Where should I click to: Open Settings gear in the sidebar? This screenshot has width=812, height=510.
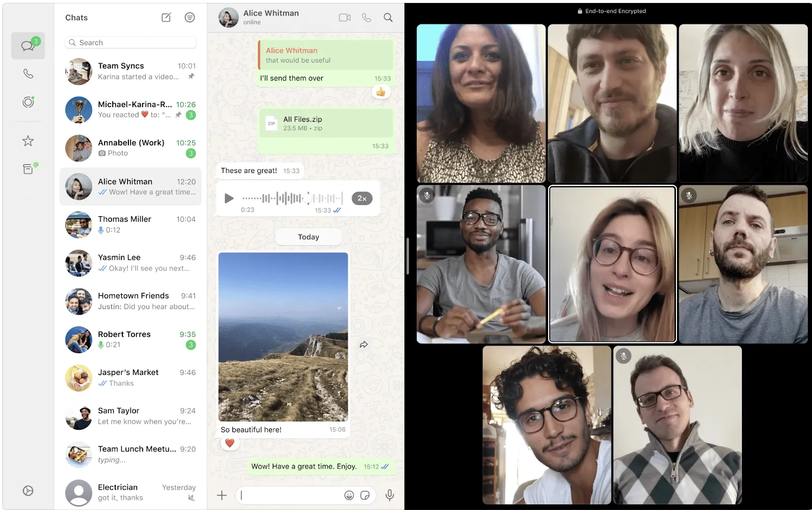click(28, 491)
